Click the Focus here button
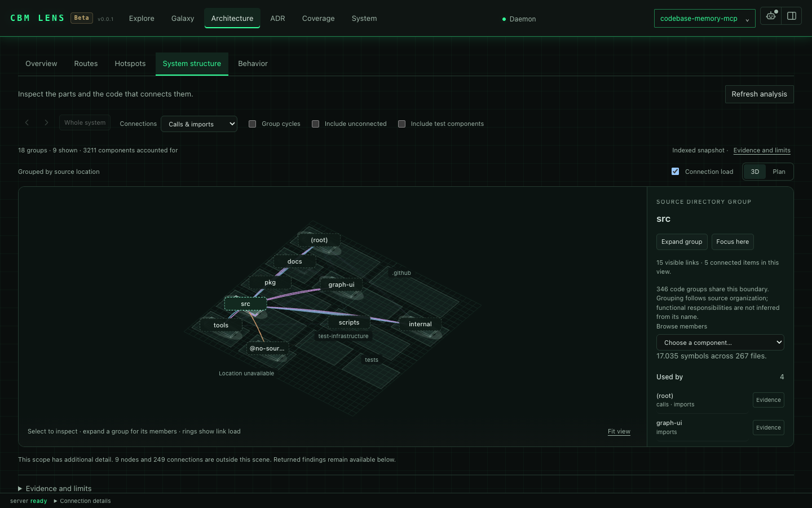The width and height of the screenshot is (812, 508). pyautogui.click(x=732, y=242)
